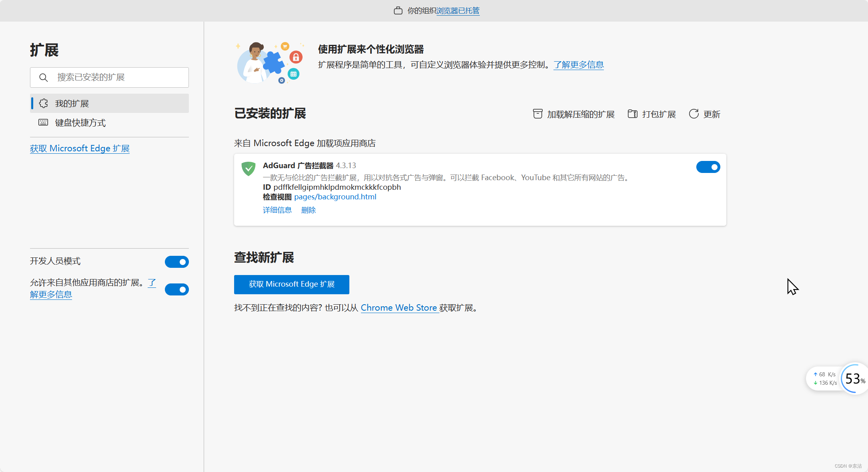868x472 pixels.
Task: Click the load unpacked extension icon
Action: coord(537,114)
